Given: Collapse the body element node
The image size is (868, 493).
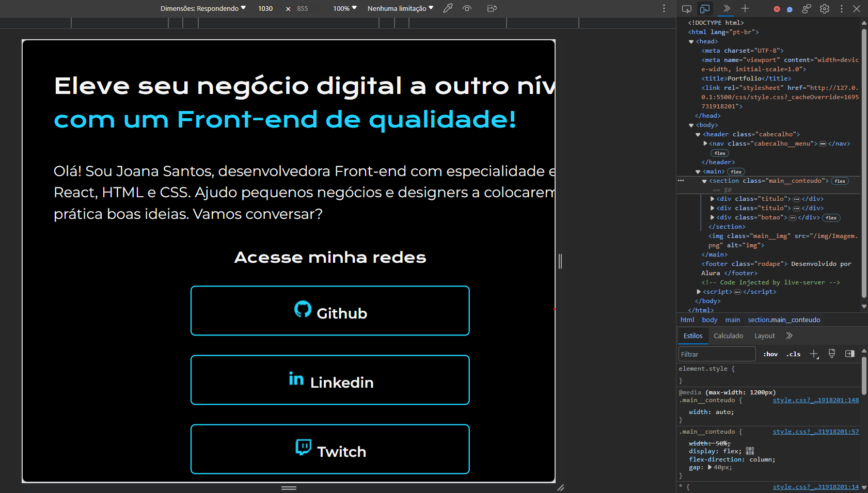Looking at the screenshot, I should pos(691,125).
